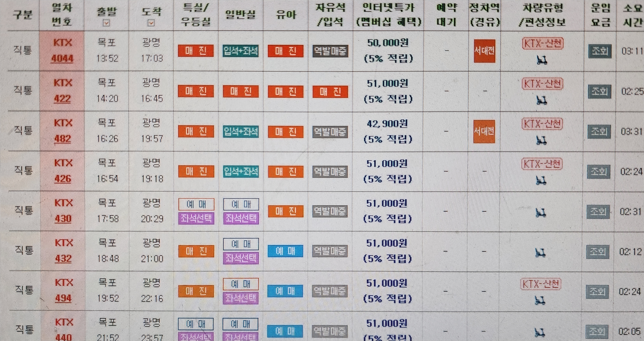Open train number 426 link
The image size is (644, 341).
63,179
